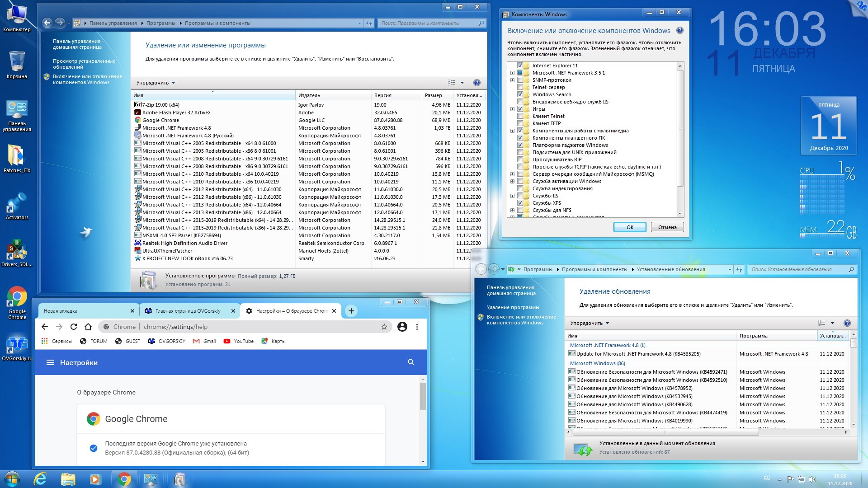
Task: Launch Google Chrome from desktop icon
Action: pyautogui.click(x=17, y=303)
